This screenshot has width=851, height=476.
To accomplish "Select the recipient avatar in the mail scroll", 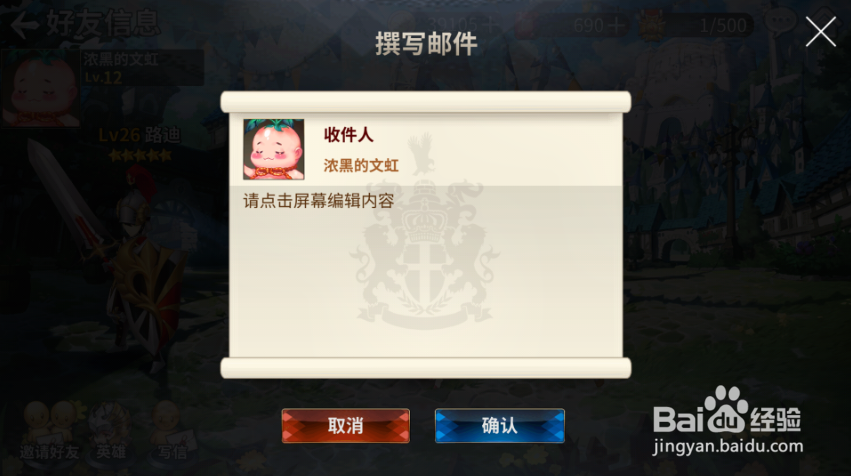I will 274,149.
